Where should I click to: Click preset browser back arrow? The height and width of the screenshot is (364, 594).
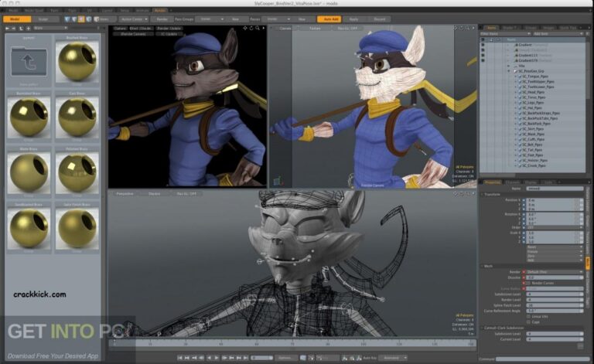(7, 28)
